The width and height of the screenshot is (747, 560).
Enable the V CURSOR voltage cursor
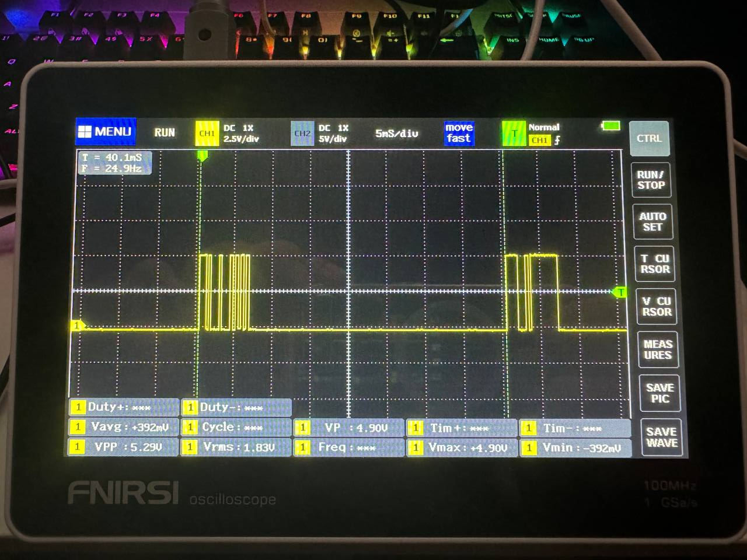tap(656, 306)
